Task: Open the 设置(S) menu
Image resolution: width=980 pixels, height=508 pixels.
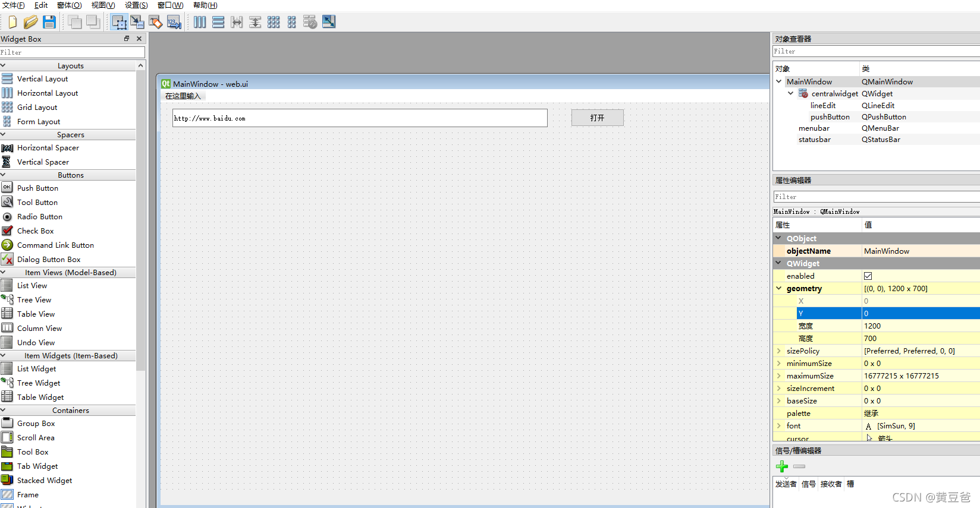Action: click(136, 5)
